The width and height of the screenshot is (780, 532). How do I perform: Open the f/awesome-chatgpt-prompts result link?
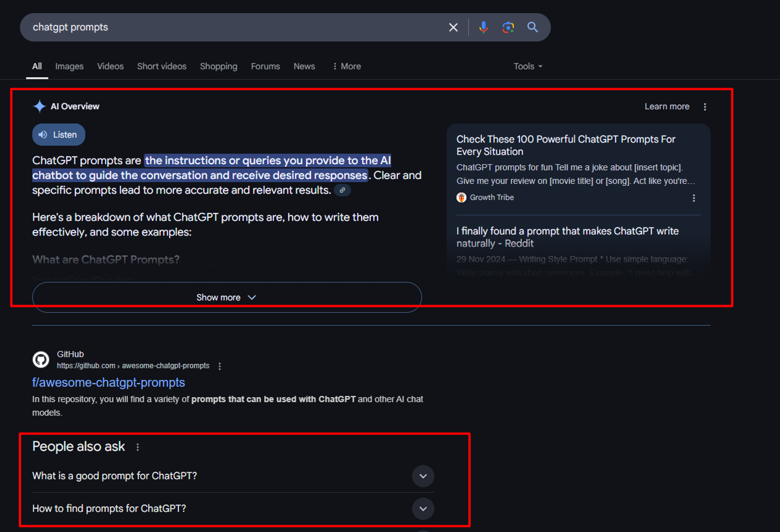(x=108, y=383)
